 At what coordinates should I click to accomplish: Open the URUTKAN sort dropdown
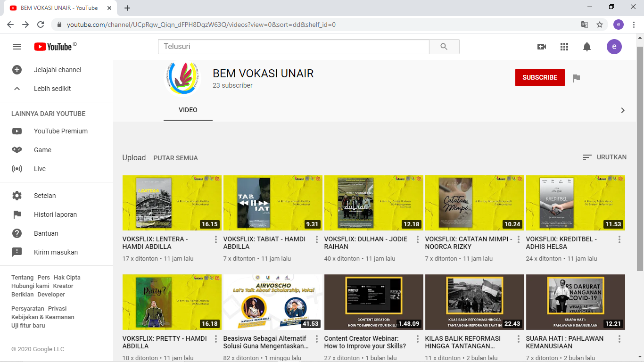tap(604, 157)
